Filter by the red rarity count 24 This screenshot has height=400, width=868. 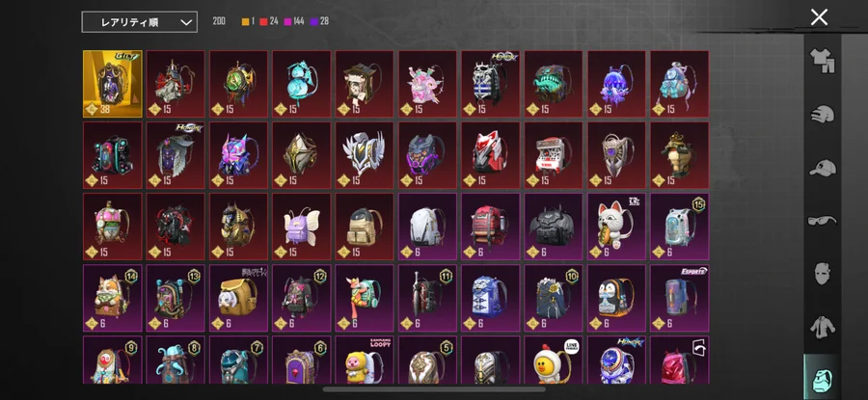pyautogui.click(x=269, y=21)
